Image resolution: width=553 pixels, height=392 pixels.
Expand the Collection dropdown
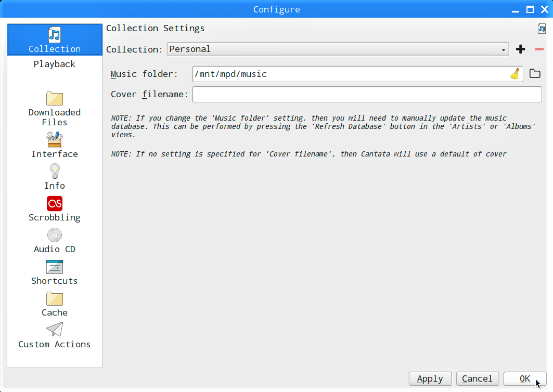(x=338, y=49)
